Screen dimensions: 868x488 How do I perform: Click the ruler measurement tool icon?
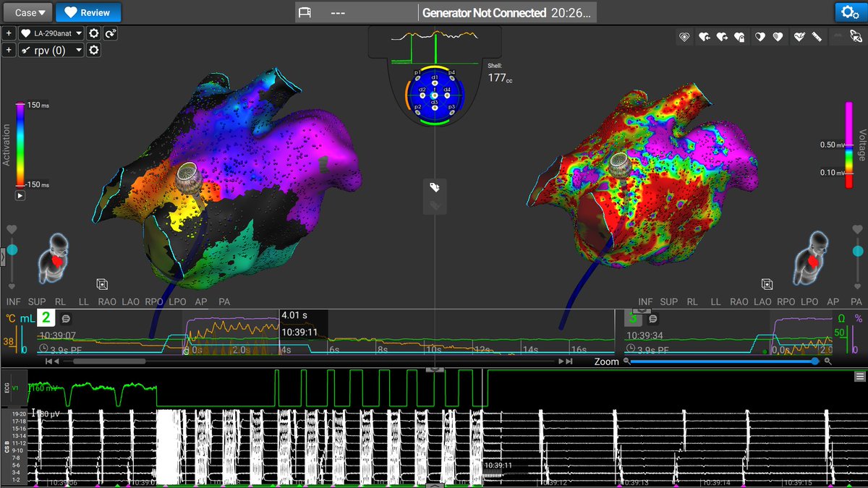tap(816, 37)
